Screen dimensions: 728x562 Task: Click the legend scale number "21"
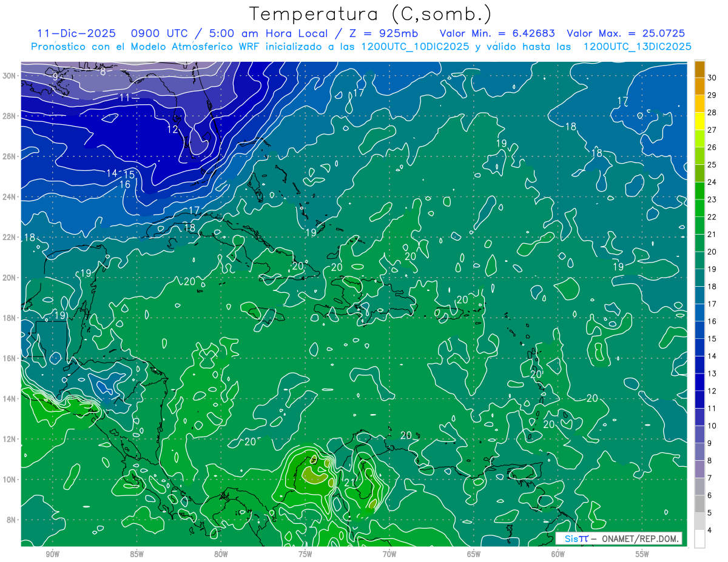(x=712, y=234)
